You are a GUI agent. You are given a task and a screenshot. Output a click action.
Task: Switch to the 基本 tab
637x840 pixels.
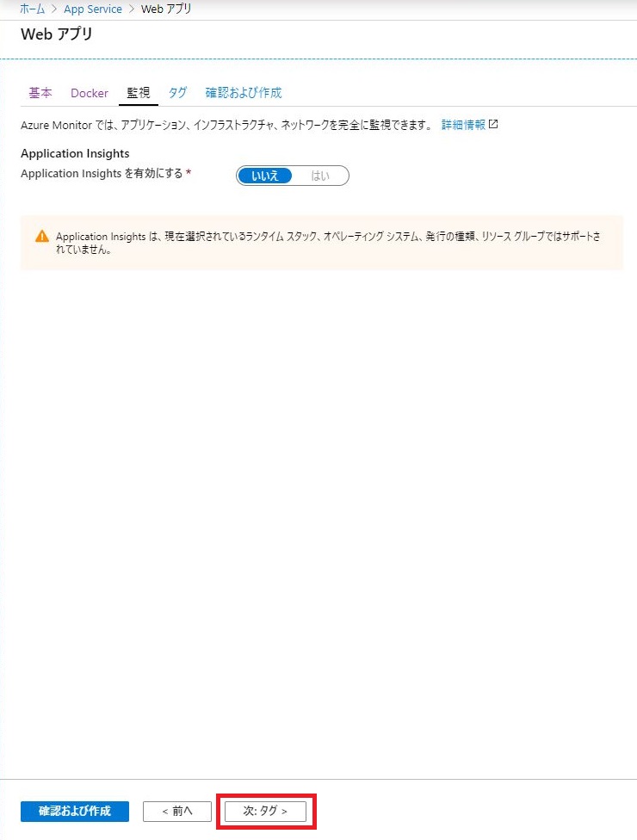pos(40,93)
